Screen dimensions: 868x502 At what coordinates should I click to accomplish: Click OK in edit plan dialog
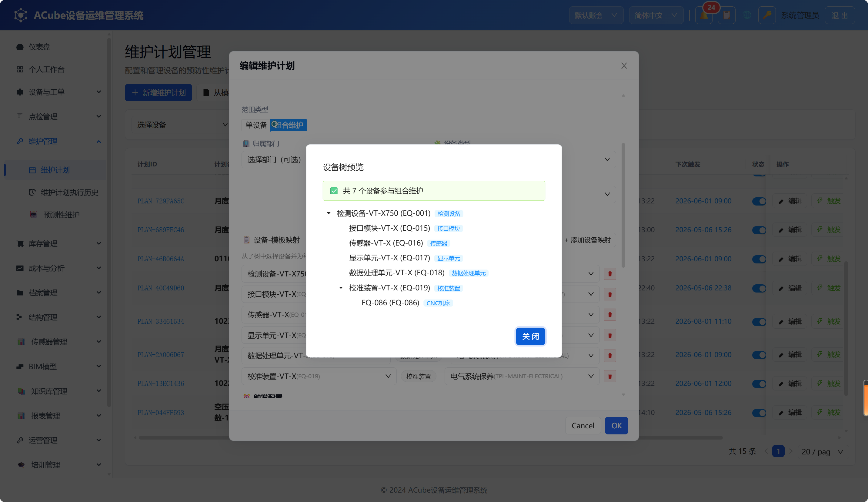coord(616,426)
